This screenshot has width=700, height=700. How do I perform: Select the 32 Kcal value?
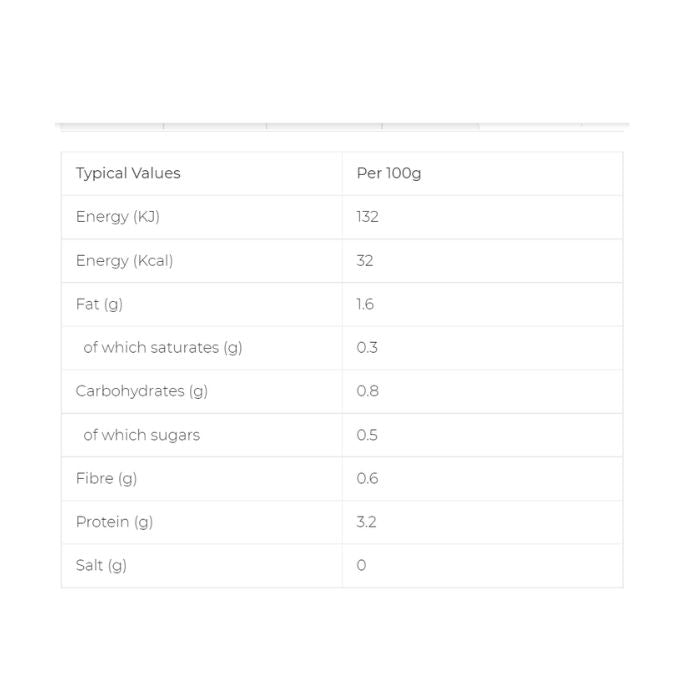point(365,261)
